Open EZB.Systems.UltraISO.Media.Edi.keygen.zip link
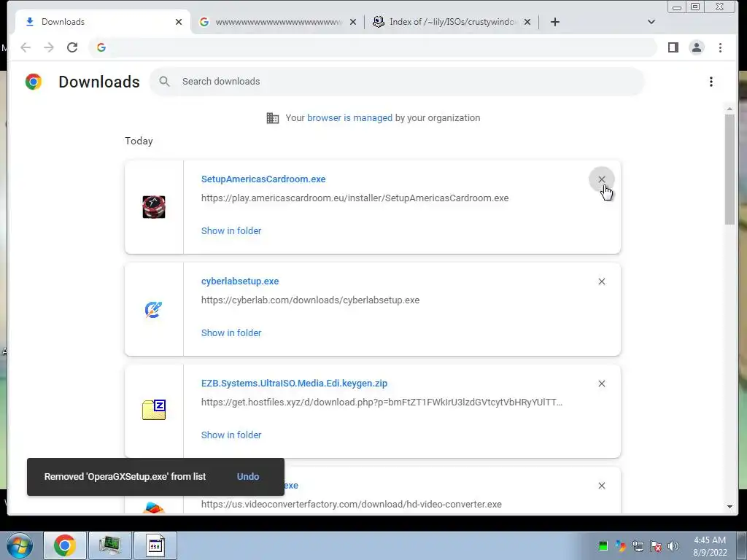This screenshot has width=747, height=560. (x=294, y=383)
